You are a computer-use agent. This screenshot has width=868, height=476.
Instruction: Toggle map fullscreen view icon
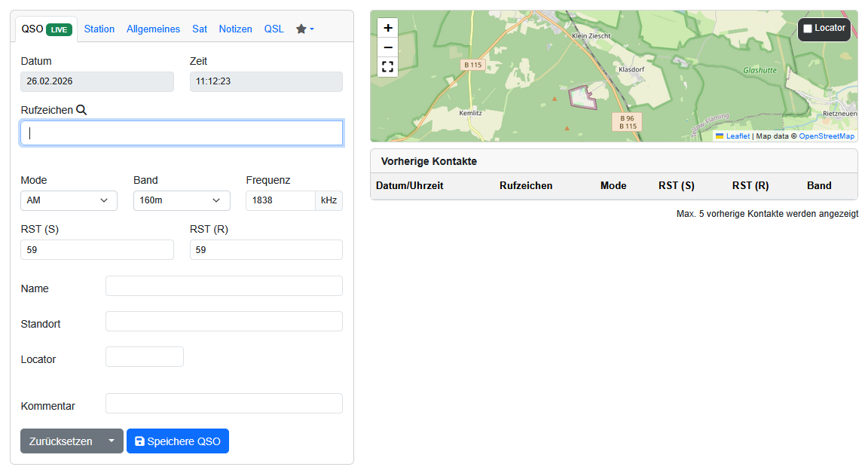(388, 67)
